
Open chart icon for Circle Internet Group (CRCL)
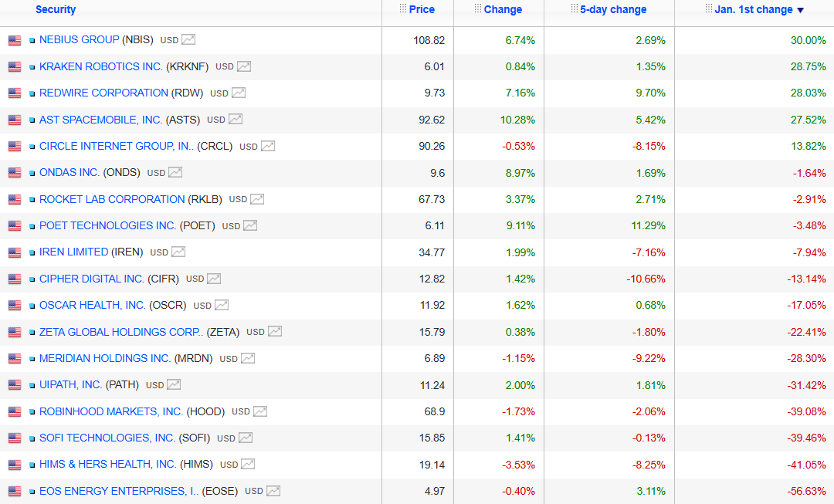coord(267,146)
